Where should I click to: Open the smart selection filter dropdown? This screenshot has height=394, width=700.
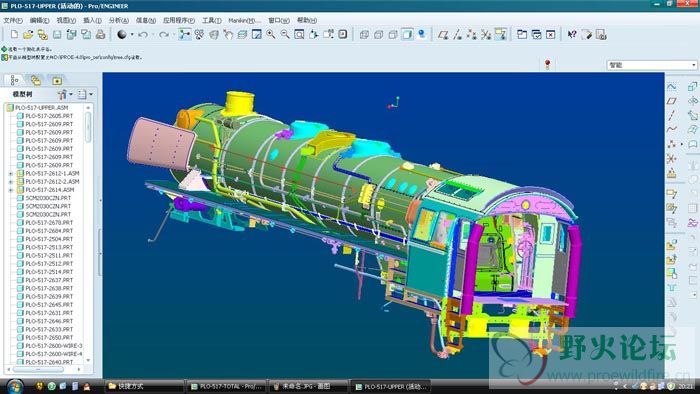tap(652, 65)
